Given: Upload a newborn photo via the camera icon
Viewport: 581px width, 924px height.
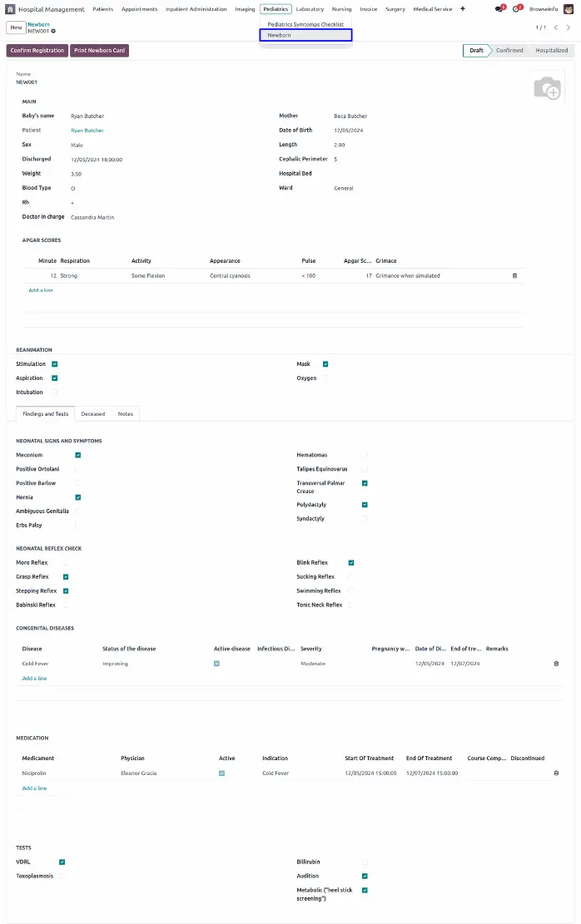Looking at the screenshot, I should [547, 88].
